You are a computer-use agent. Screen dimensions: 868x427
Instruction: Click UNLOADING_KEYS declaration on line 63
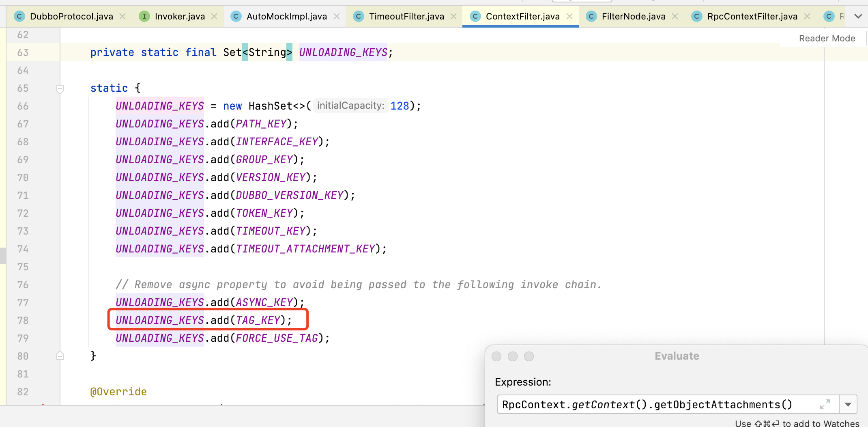pos(343,52)
